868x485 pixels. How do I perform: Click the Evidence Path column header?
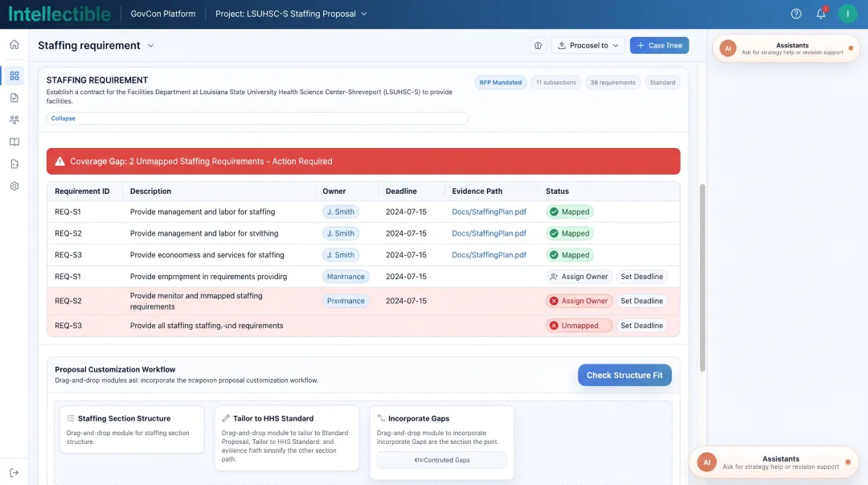point(477,191)
